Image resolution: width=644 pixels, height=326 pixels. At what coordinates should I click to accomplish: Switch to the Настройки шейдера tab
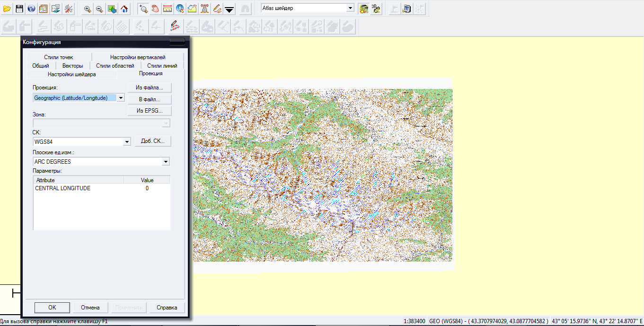click(x=71, y=74)
